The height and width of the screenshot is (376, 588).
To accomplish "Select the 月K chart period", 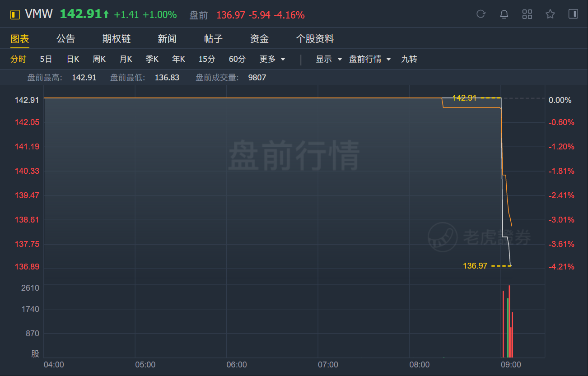I will click(126, 59).
